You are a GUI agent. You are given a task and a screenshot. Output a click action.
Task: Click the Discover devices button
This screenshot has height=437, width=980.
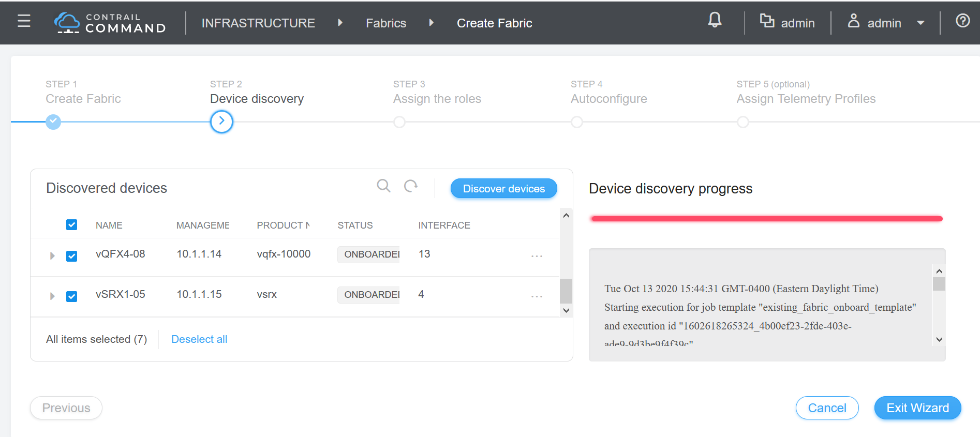coord(503,189)
